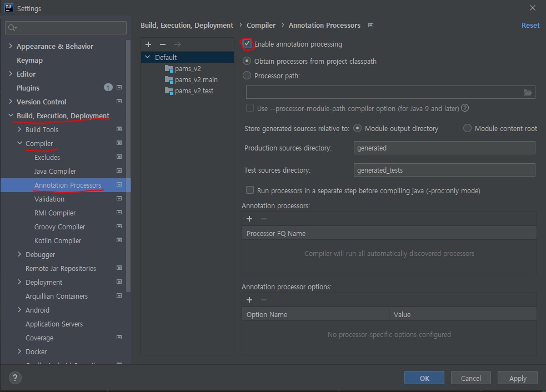The height and width of the screenshot is (392, 546).
Task: Add an option with plus under Annotation processor options
Action: tap(249, 300)
